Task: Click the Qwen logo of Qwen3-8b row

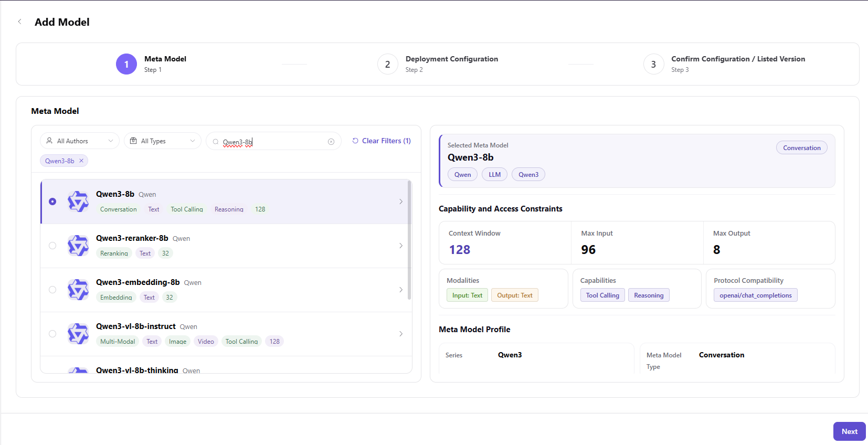Action: click(x=78, y=202)
